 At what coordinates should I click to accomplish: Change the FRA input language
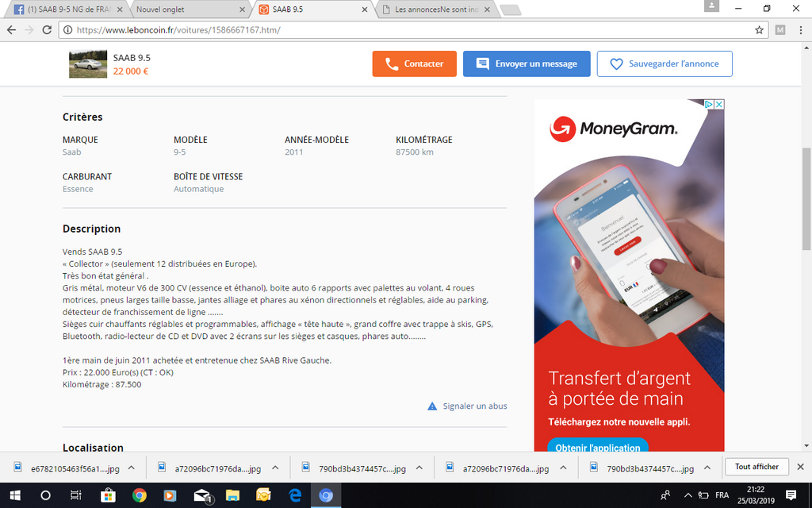coord(722,495)
